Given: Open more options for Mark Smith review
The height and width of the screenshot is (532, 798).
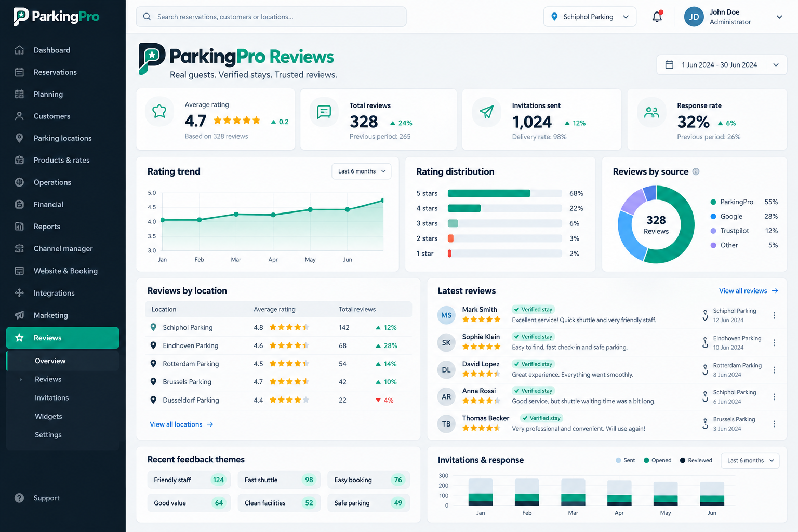Looking at the screenshot, I should [774, 315].
